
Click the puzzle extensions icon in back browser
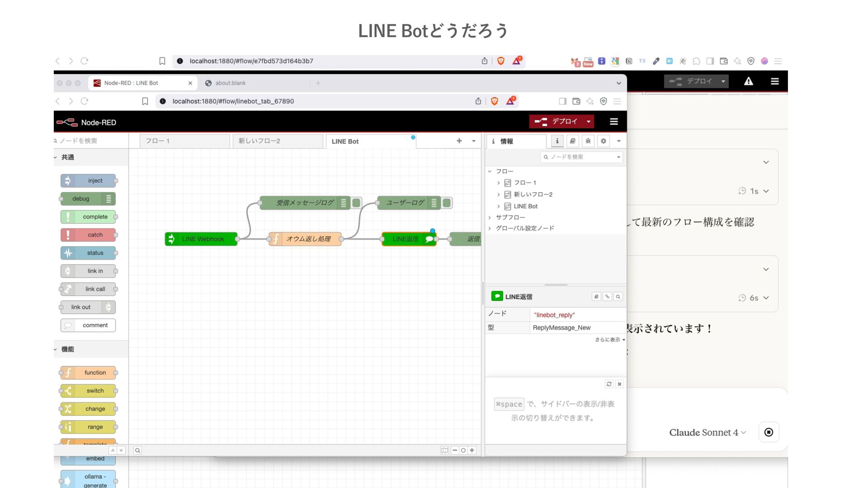pos(697,61)
